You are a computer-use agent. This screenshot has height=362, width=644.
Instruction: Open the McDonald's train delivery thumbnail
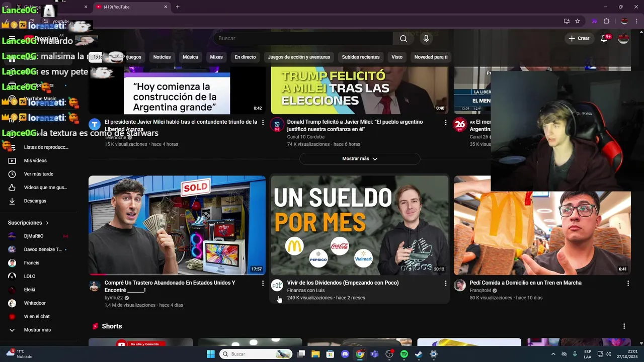click(x=542, y=233)
